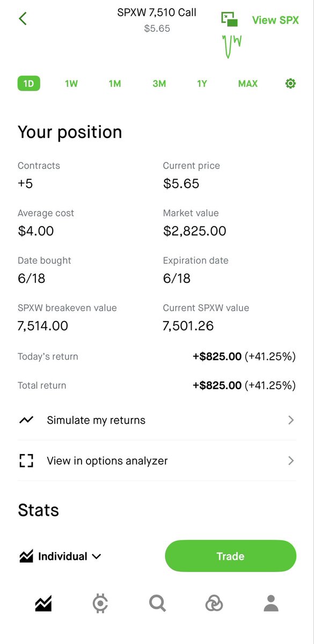Select the 1M chart range
Screen dimensions: 314x644
click(115, 83)
